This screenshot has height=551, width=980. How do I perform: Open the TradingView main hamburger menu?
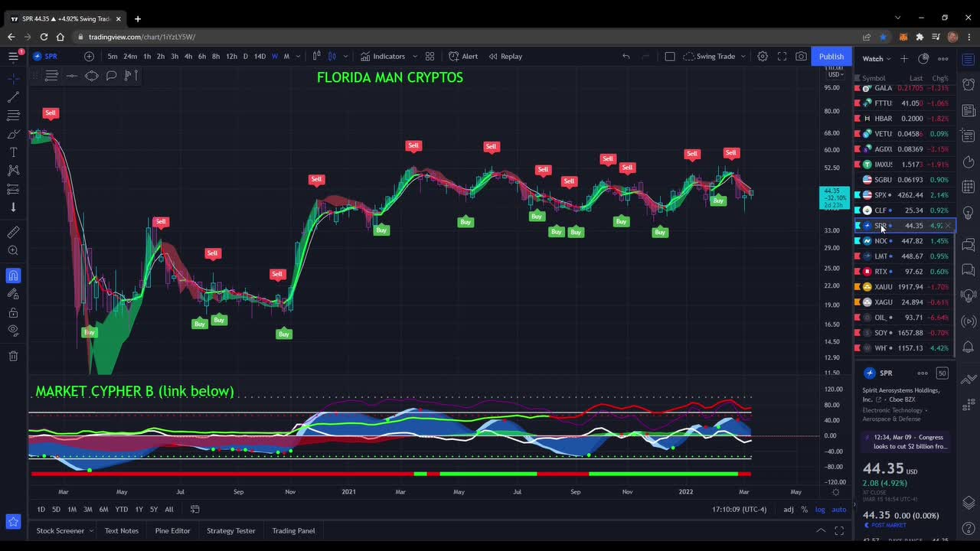point(13,56)
